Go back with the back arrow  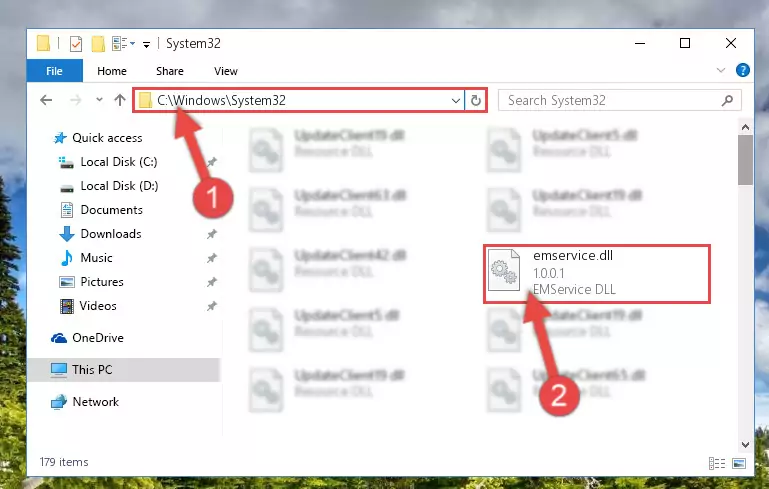click(x=46, y=100)
